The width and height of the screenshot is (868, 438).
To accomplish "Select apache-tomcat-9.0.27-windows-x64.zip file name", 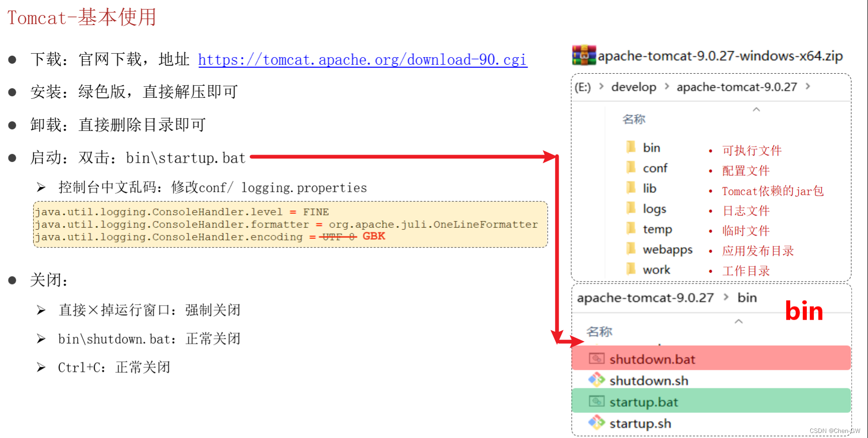I will 720,56.
